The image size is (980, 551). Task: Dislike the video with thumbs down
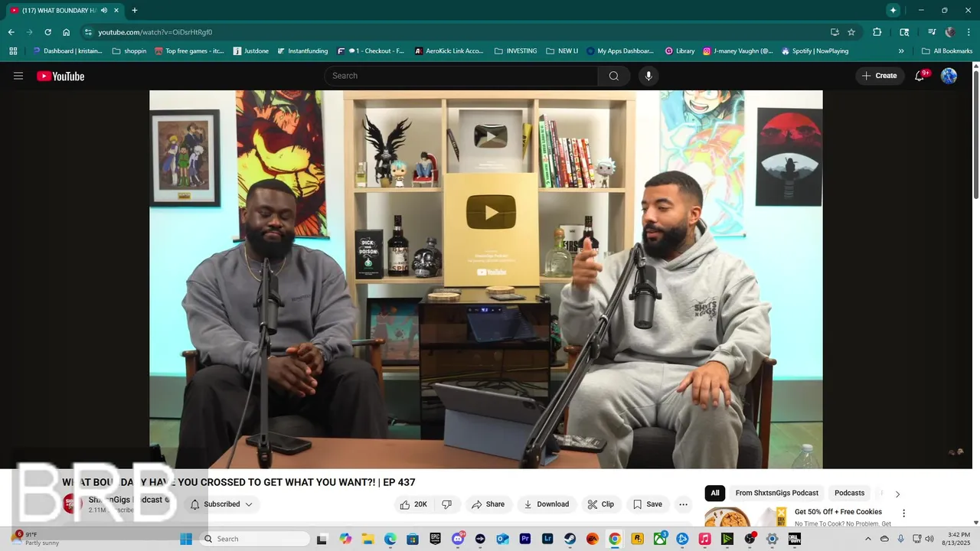tap(446, 504)
